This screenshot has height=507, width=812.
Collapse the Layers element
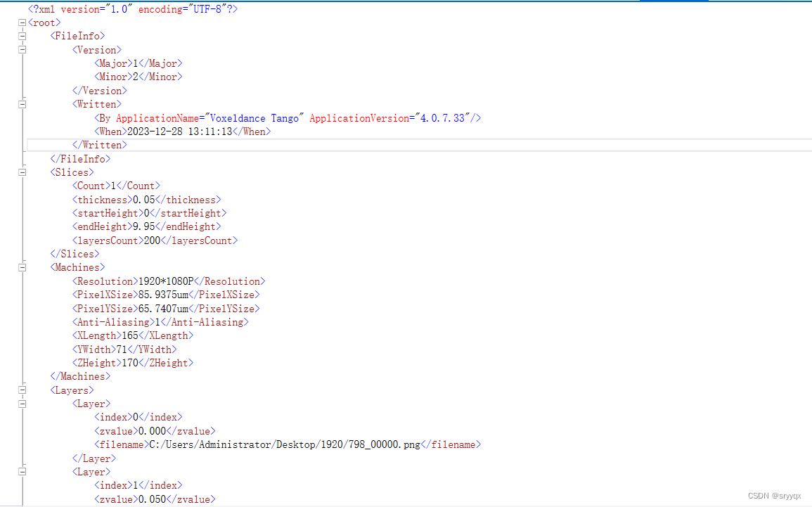(22, 390)
